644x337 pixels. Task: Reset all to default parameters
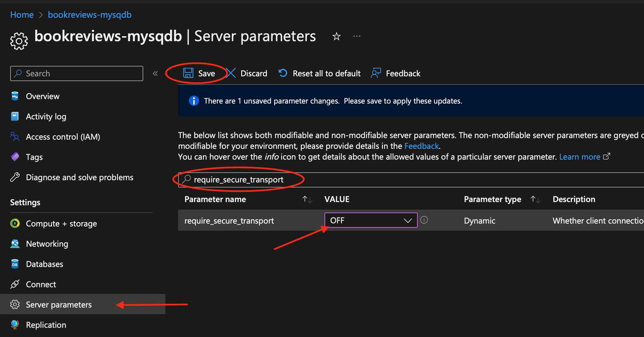point(319,73)
